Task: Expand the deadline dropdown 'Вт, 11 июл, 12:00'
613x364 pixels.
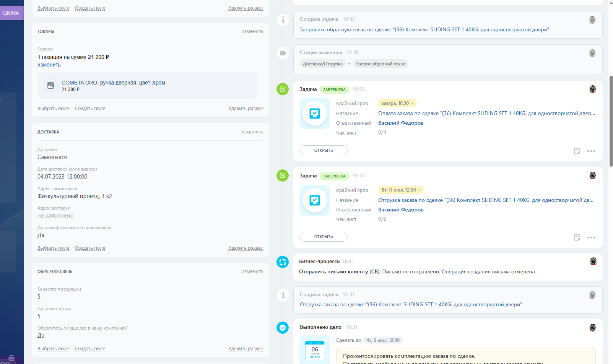Action: [401, 190]
